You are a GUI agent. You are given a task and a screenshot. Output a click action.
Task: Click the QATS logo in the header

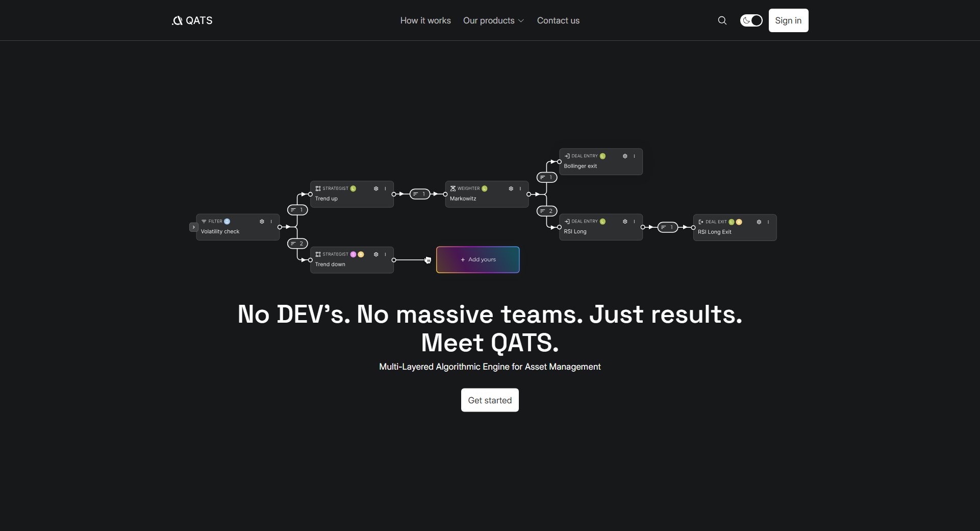(x=192, y=20)
